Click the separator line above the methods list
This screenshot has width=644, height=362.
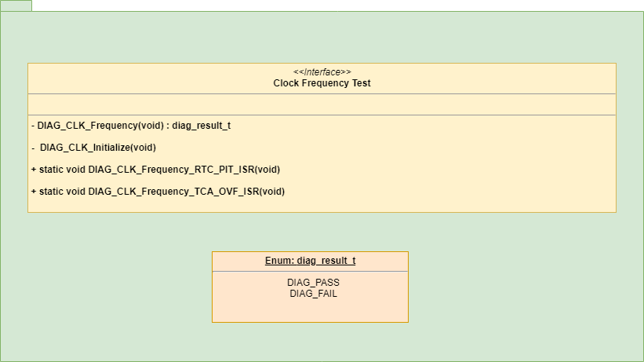point(322,115)
